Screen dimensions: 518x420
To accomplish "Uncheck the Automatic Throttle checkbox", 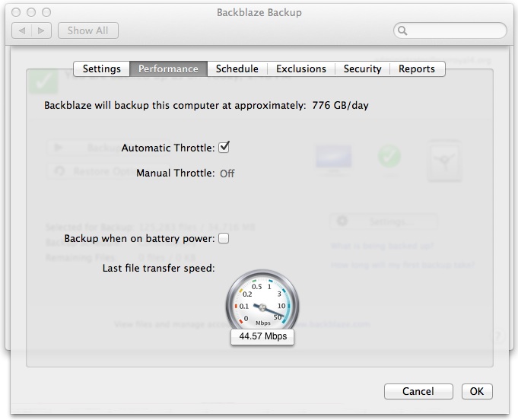I will [x=224, y=147].
